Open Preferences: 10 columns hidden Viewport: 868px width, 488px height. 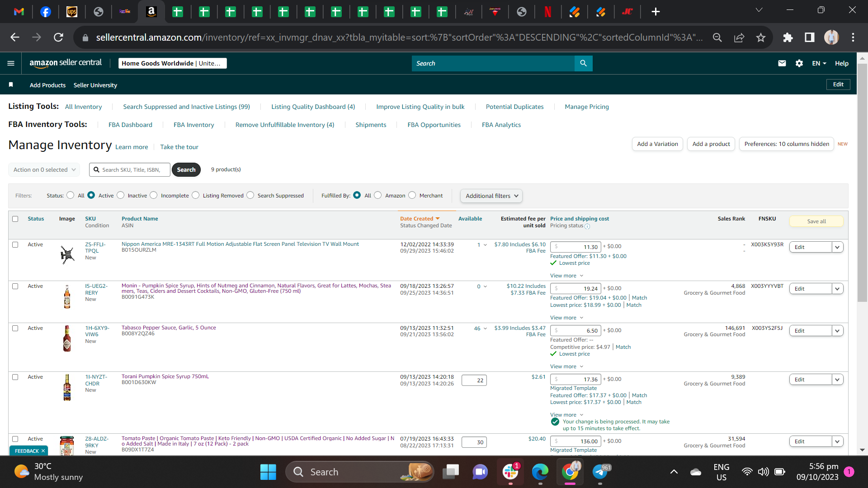click(x=787, y=144)
